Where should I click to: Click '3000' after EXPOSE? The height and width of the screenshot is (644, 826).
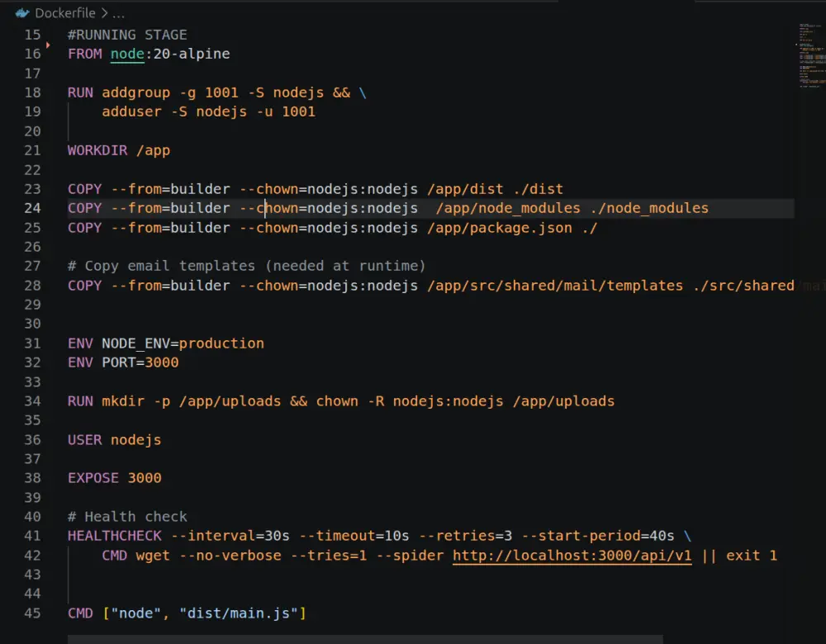point(145,478)
